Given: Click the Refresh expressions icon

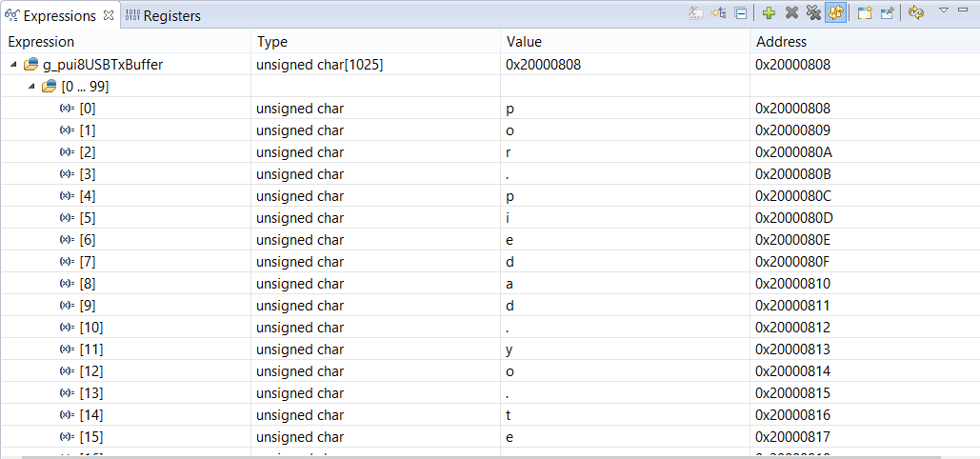Looking at the screenshot, I should (x=915, y=13).
